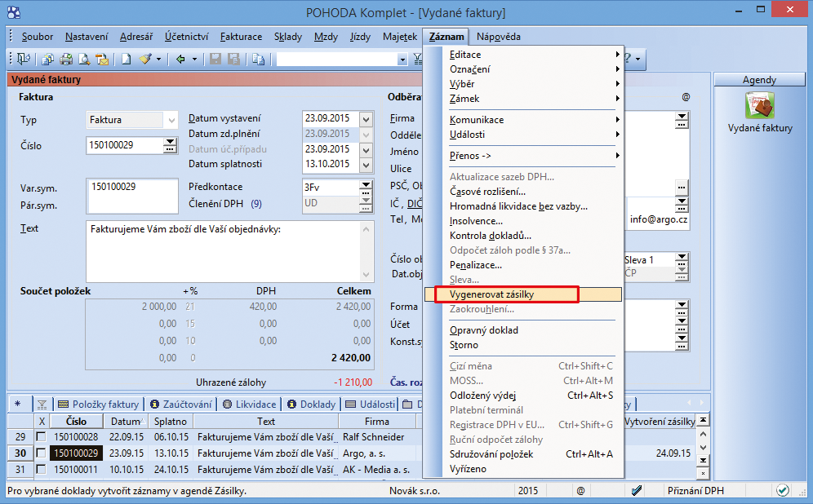Image resolution: width=813 pixels, height=504 pixels.
Task: Click the up arrow of the table scrollbar
Action: [x=703, y=434]
